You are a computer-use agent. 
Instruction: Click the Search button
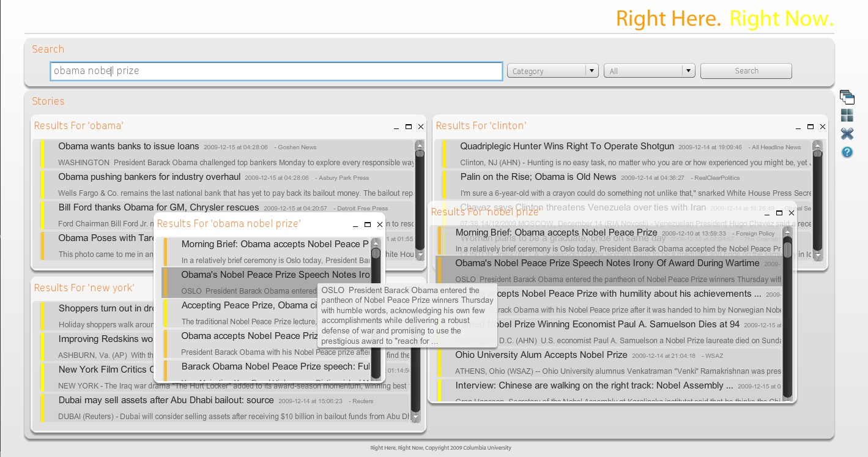[x=746, y=71]
